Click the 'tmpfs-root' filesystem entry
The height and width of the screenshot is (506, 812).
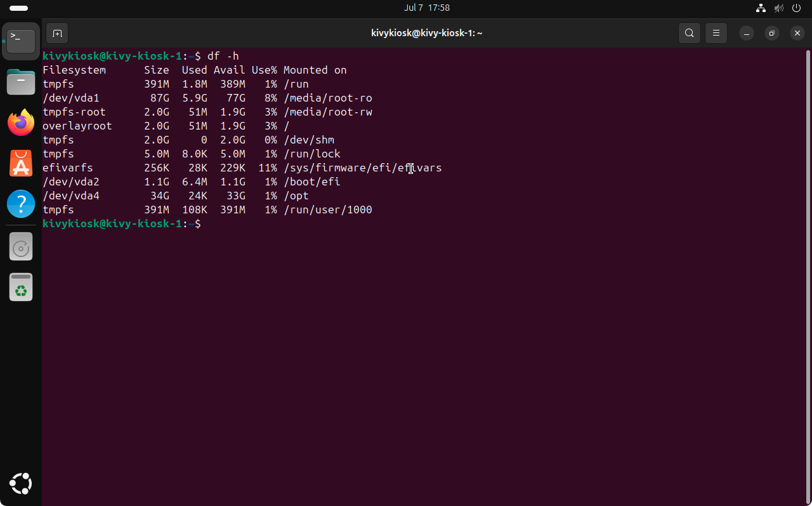tap(74, 112)
